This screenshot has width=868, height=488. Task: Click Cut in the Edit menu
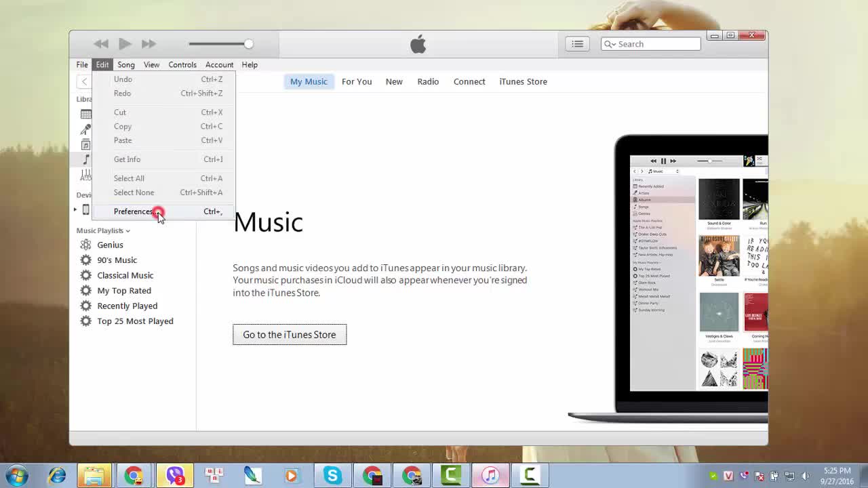(163, 113)
